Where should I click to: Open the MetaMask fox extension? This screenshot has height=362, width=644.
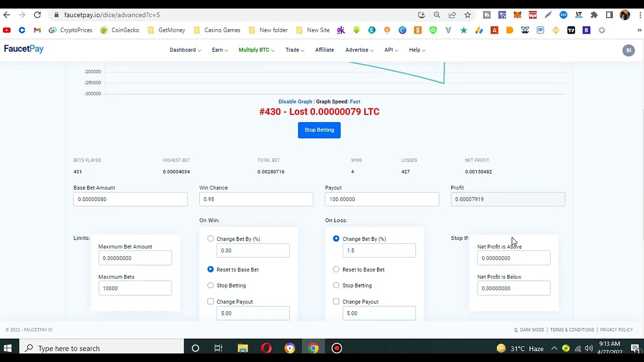(517, 15)
